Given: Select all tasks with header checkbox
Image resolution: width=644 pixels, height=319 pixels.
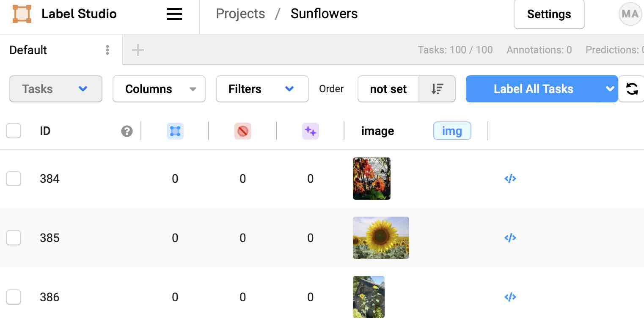Looking at the screenshot, I should [x=14, y=131].
